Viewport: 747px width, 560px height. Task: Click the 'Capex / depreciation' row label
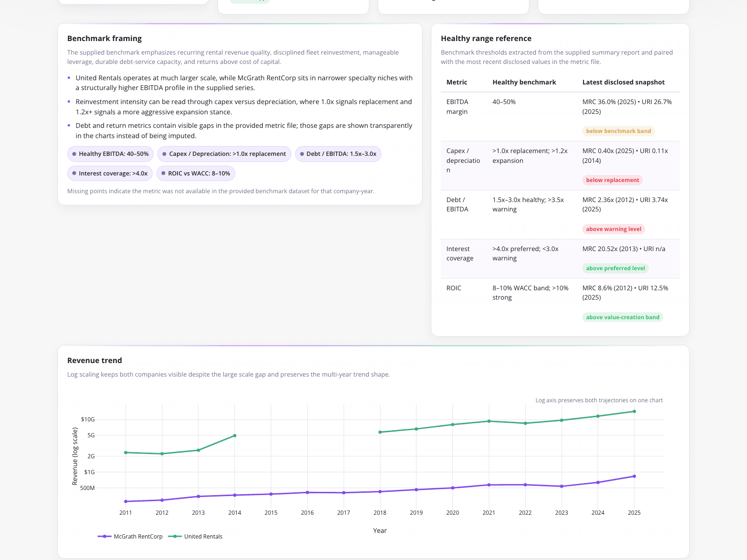point(463,161)
